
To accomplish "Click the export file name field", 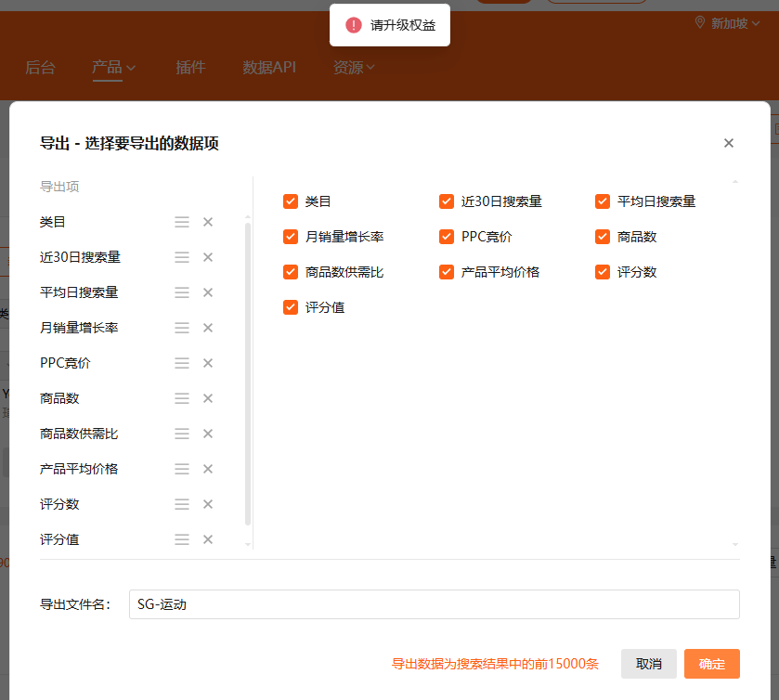I will [434, 604].
